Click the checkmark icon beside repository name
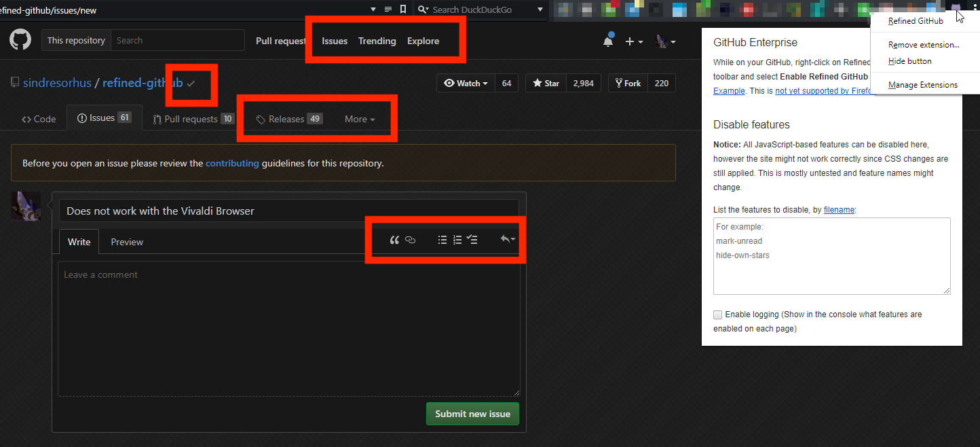This screenshot has height=447, width=980. coord(191,84)
